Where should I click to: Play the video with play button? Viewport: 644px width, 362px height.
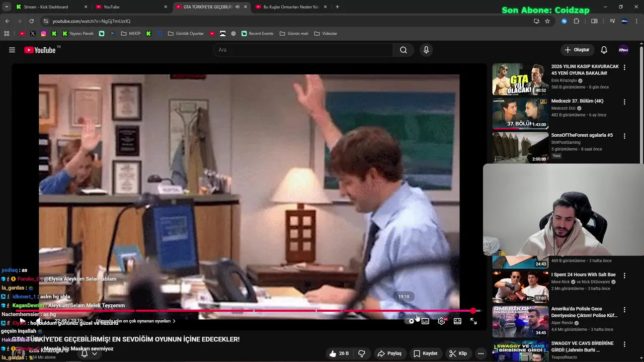tap(23, 321)
